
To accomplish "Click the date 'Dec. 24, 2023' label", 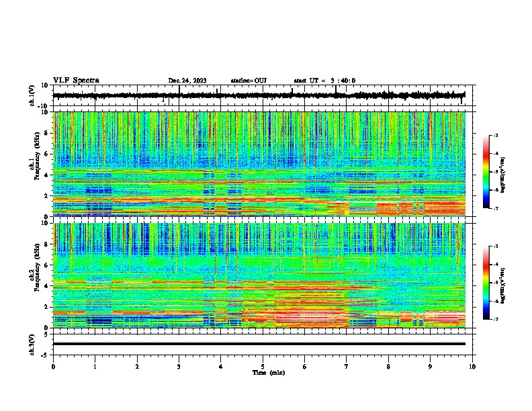I will coord(187,81).
